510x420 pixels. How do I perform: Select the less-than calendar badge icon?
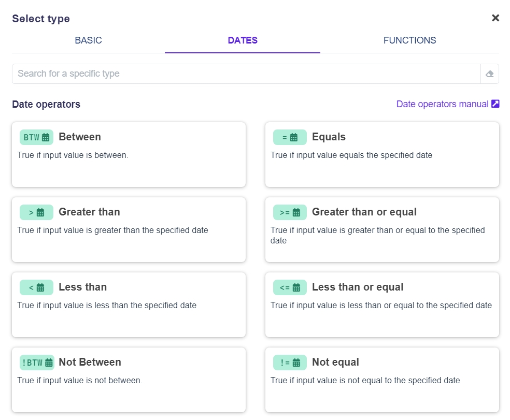36,287
